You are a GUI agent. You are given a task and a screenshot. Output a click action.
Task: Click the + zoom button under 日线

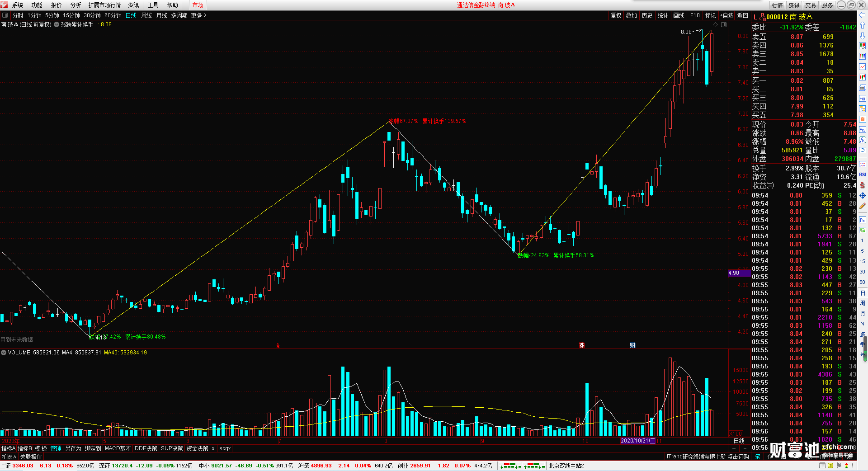[x=734, y=448]
